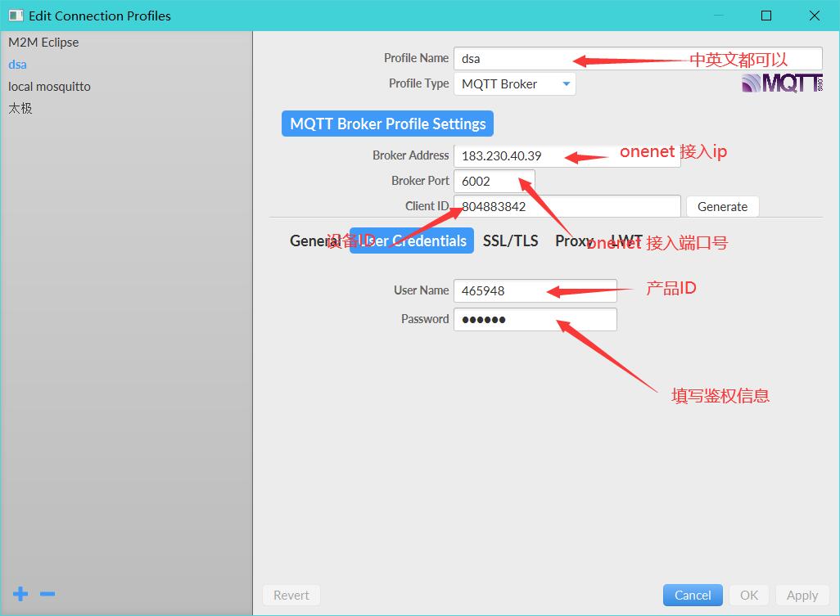The height and width of the screenshot is (616, 840).
Task: Select M2M Eclipse profile
Action: [x=43, y=43]
